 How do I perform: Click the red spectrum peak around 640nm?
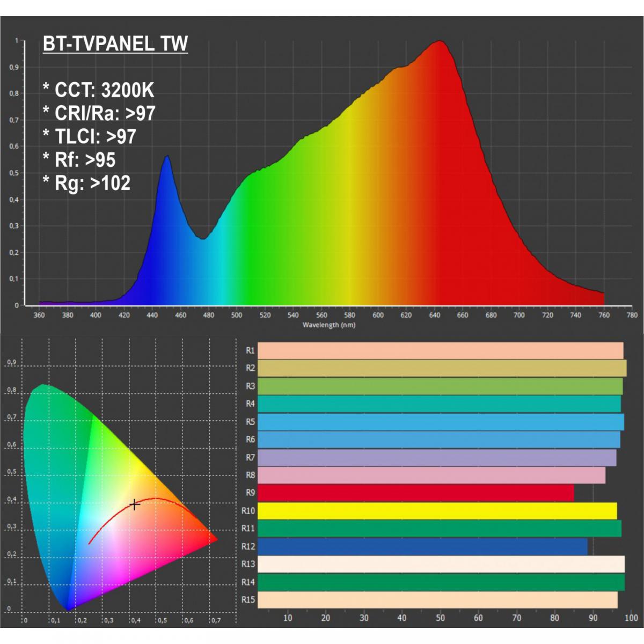pos(440,48)
